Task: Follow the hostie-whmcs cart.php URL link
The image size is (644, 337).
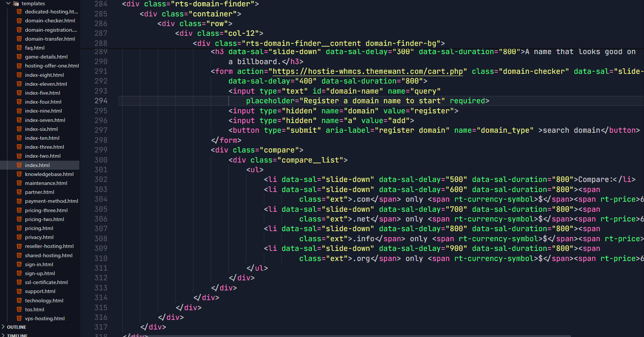Action: tap(367, 71)
